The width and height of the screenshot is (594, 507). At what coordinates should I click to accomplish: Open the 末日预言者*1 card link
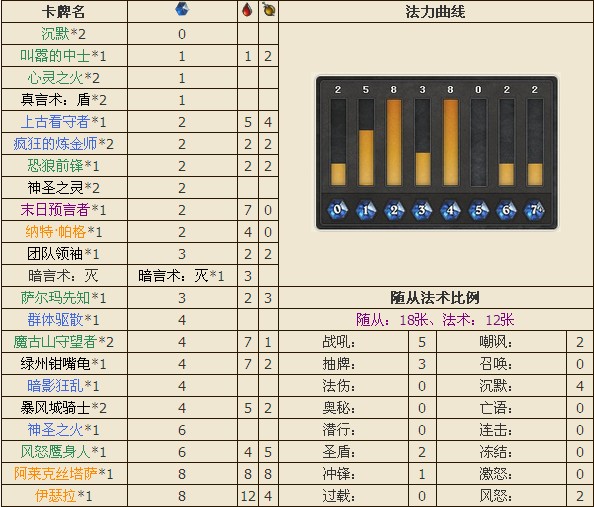click(63, 210)
